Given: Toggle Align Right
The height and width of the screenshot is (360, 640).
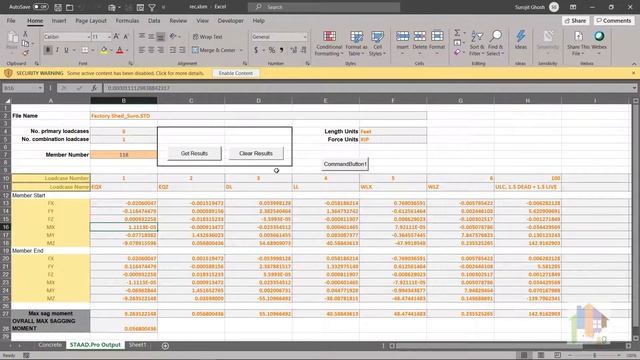Looking at the screenshot, I should [x=160, y=50].
